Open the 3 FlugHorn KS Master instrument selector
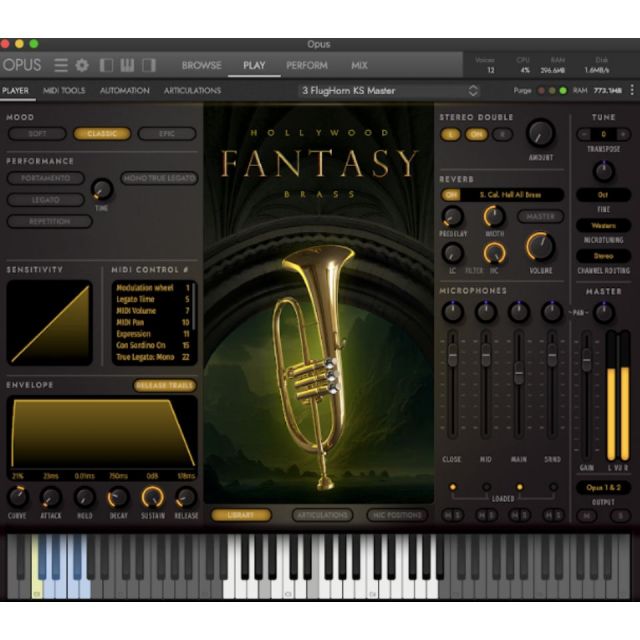The height and width of the screenshot is (640, 640). tap(389, 91)
